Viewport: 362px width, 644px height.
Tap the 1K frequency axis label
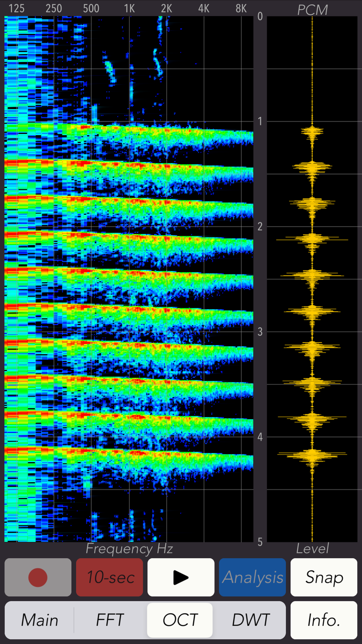pyautogui.click(x=129, y=8)
